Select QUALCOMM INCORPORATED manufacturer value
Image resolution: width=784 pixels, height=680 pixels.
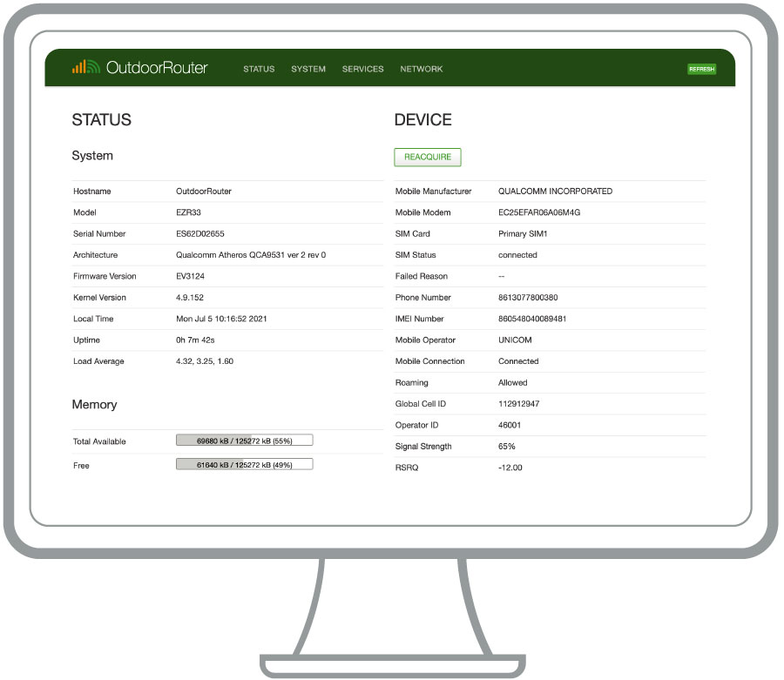click(555, 192)
